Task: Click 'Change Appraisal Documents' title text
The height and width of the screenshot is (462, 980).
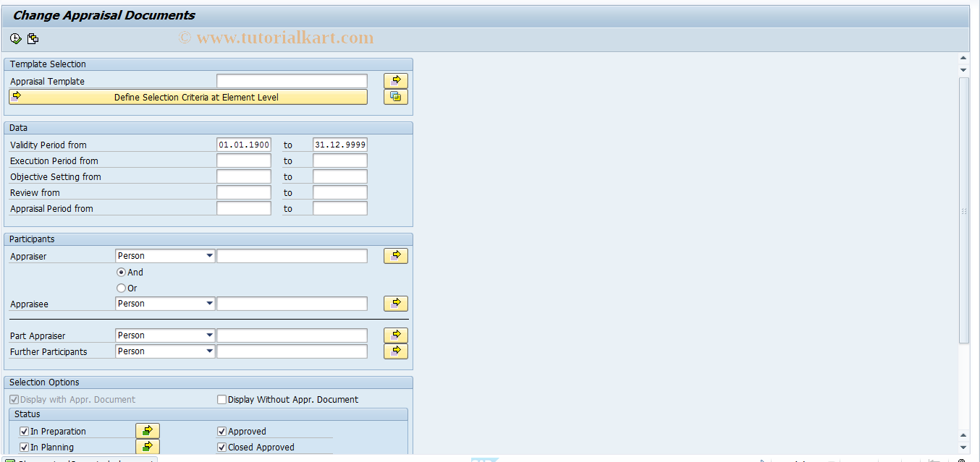Action: [x=104, y=15]
